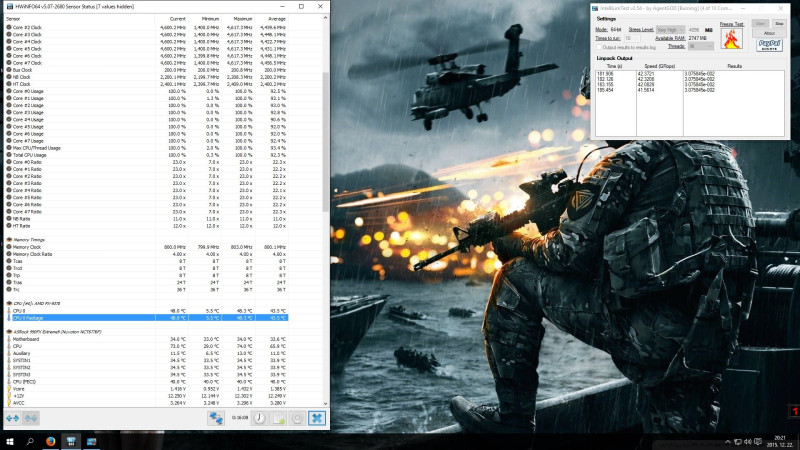Click the 42.3721 speed result entry
The height and width of the screenshot is (450, 800).
645,74
